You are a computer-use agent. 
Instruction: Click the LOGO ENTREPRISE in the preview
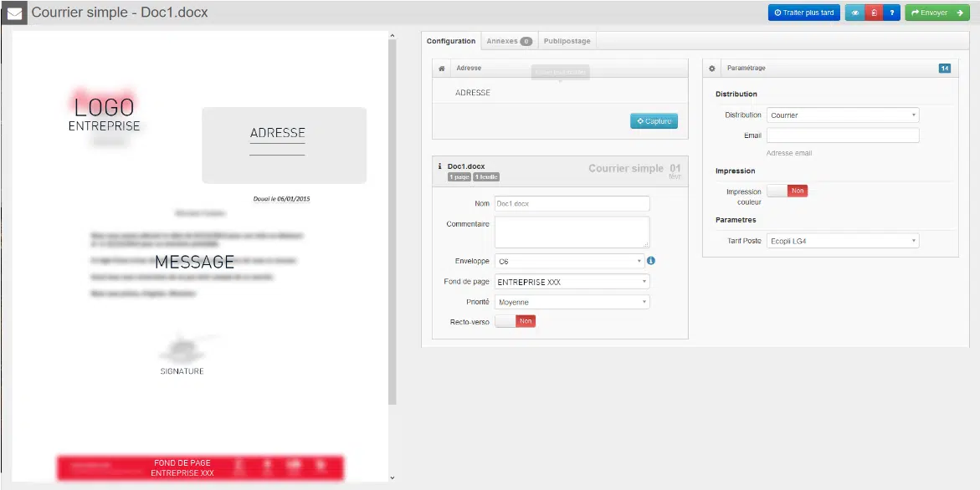pos(104,115)
